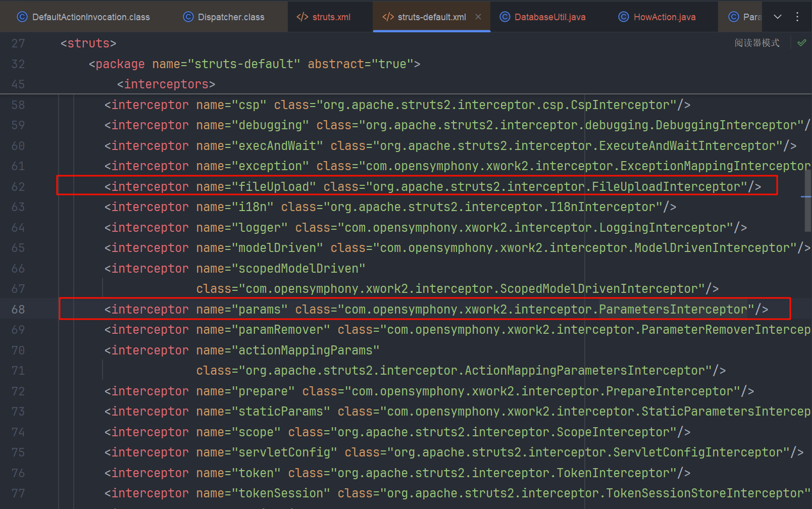Select the struts-default.xml tab
Screen dimensions: 812x509
[x=432, y=17]
